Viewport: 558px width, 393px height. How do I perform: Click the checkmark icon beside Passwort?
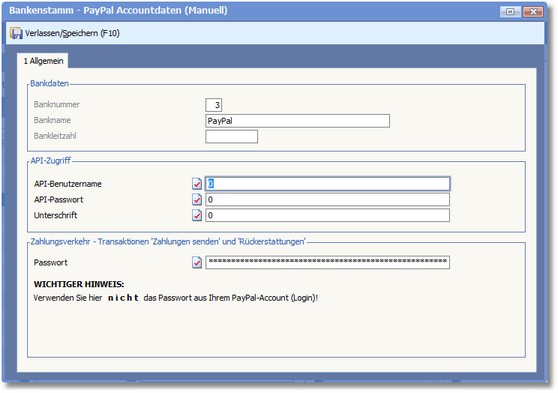tap(197, 262)
